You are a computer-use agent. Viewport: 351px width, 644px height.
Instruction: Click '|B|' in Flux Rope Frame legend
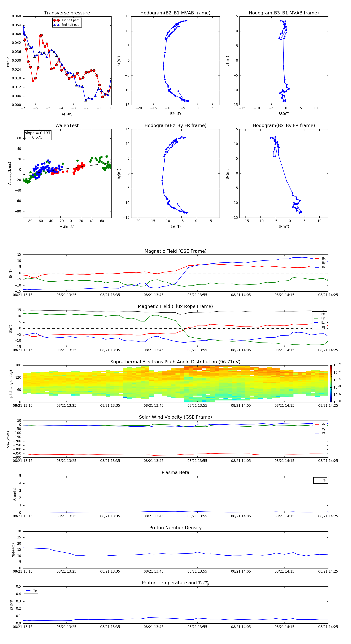pos(323,327)
